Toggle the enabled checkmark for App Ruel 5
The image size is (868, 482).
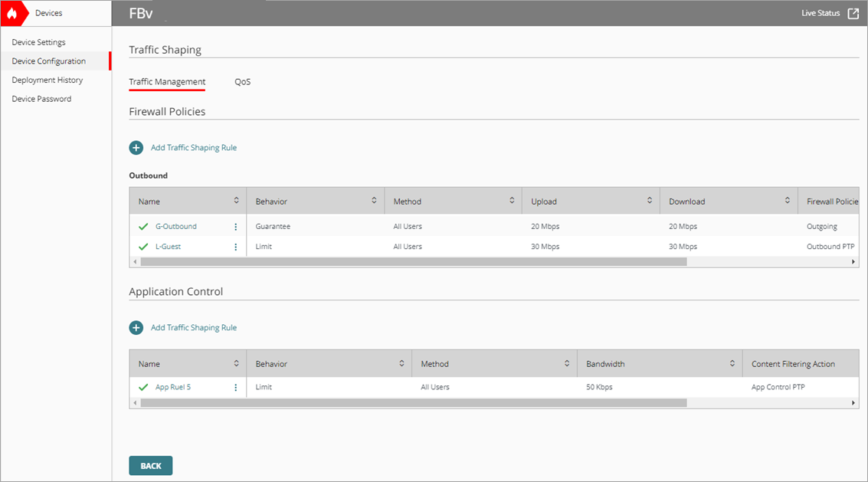coord(142,387)
